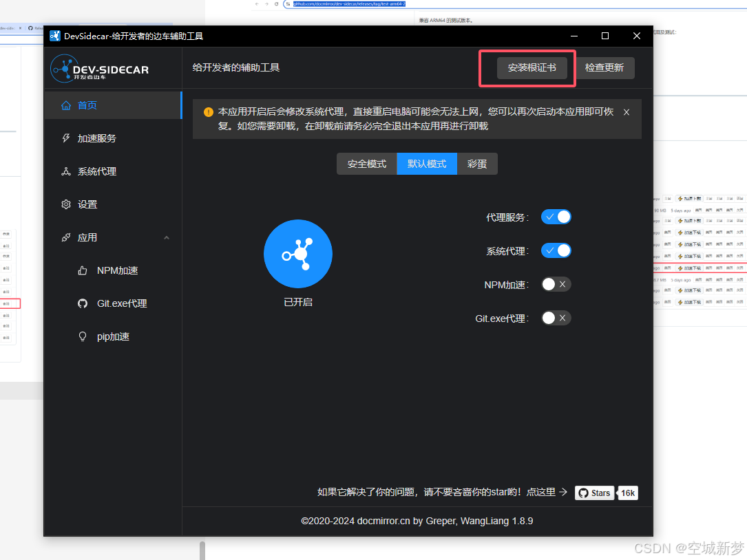This screenshot has width=747, height=560.
Task: Click the DevSidecar title bar app icon
Action: (55, 36)
